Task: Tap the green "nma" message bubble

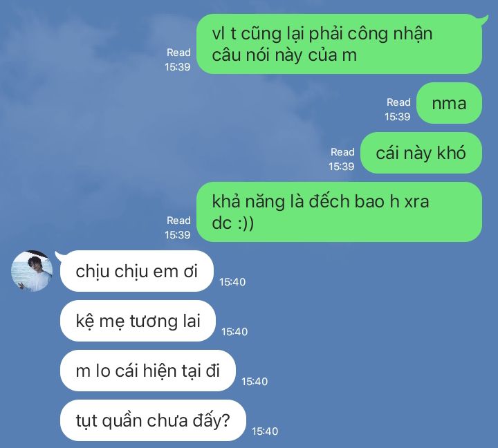Action: pos(449,103)
